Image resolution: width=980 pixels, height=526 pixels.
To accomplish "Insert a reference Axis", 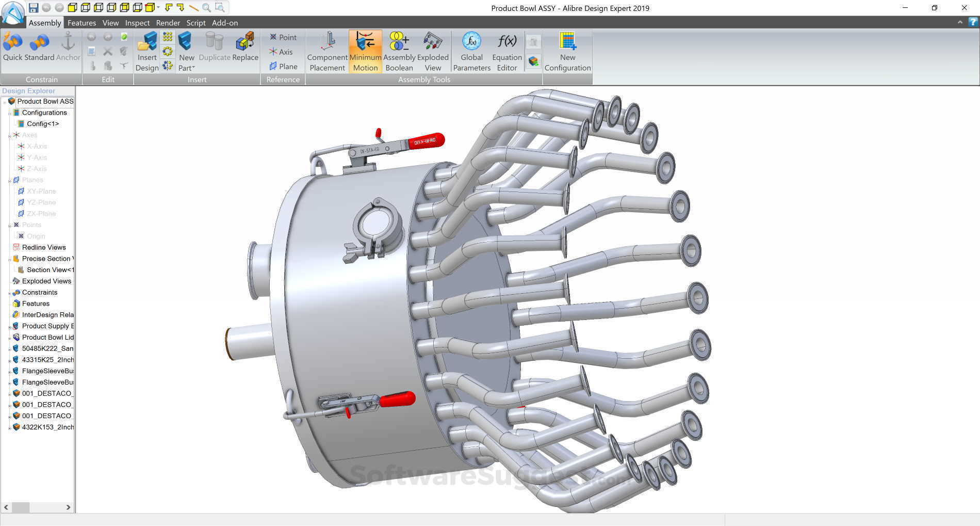I will point(282,52).
